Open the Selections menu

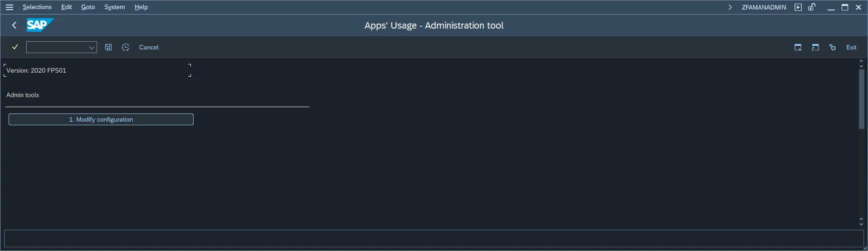tap(37, 7)
